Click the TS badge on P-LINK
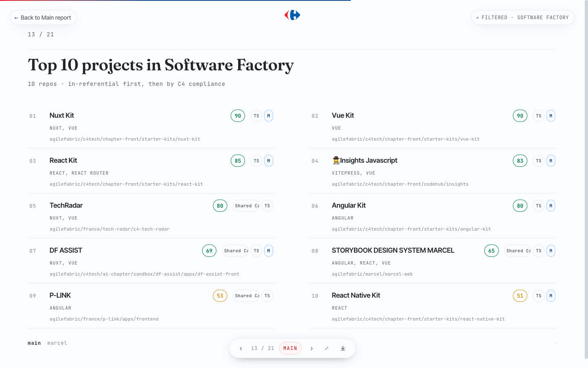The image size is (588, 368). tap(267, 296)
